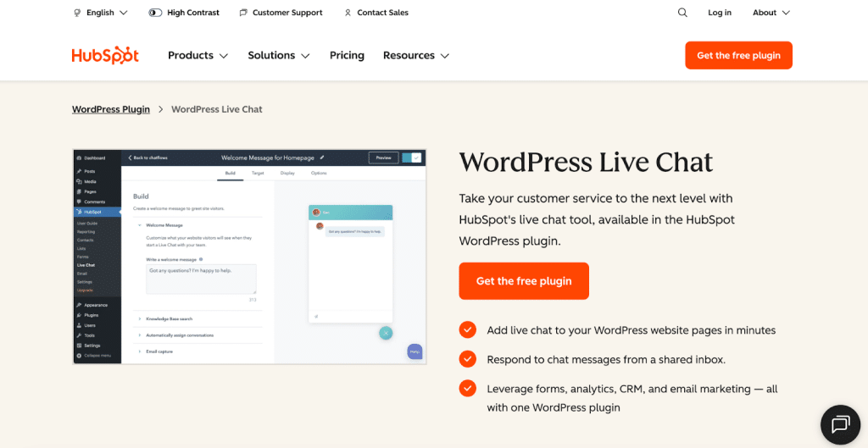
Task: Click the chat preview message input area
Action: [350, 317]
